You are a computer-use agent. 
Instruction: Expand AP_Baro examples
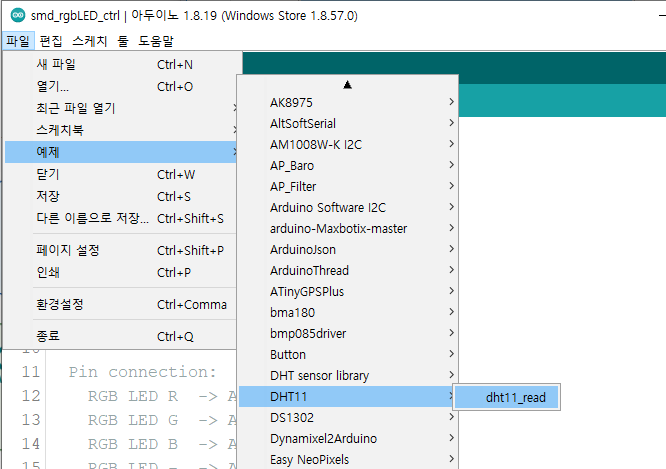tap(347, 166)
